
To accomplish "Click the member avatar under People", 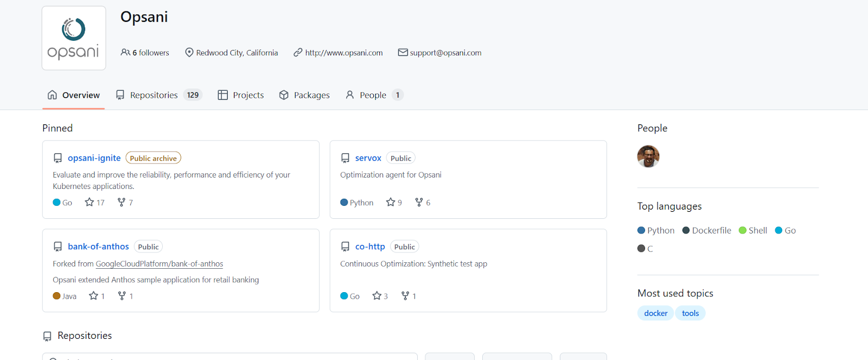I will 648,156.
